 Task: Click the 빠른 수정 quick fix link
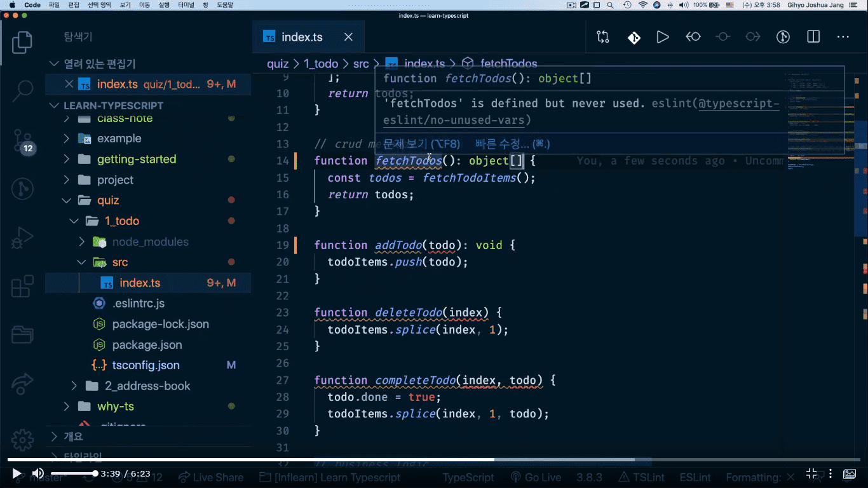point(512,144)
